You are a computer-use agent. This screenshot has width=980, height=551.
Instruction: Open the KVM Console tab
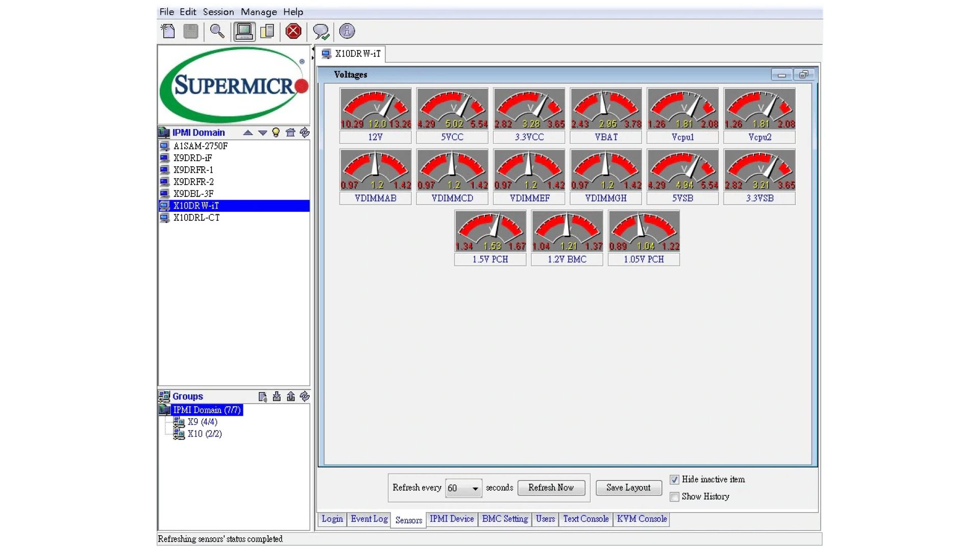point(642,519)
